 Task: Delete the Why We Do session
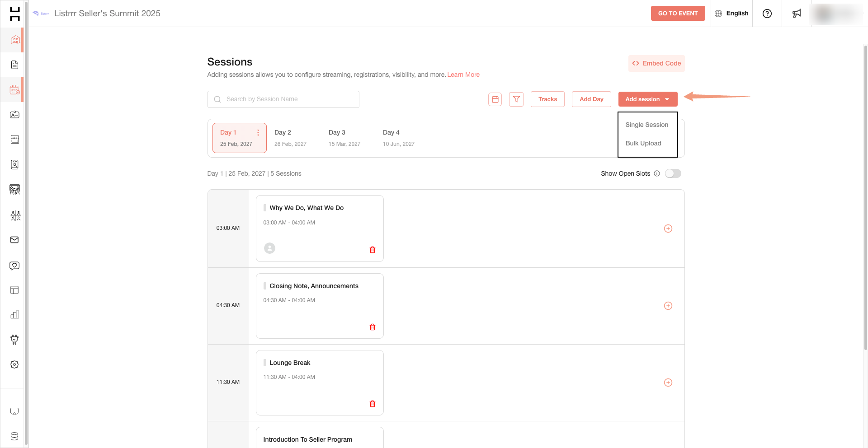click(373, 250)
